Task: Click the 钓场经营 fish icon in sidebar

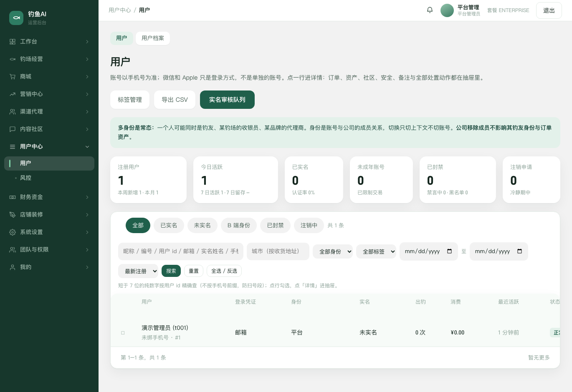Action: pyautogui.click(x=13, y=59)
